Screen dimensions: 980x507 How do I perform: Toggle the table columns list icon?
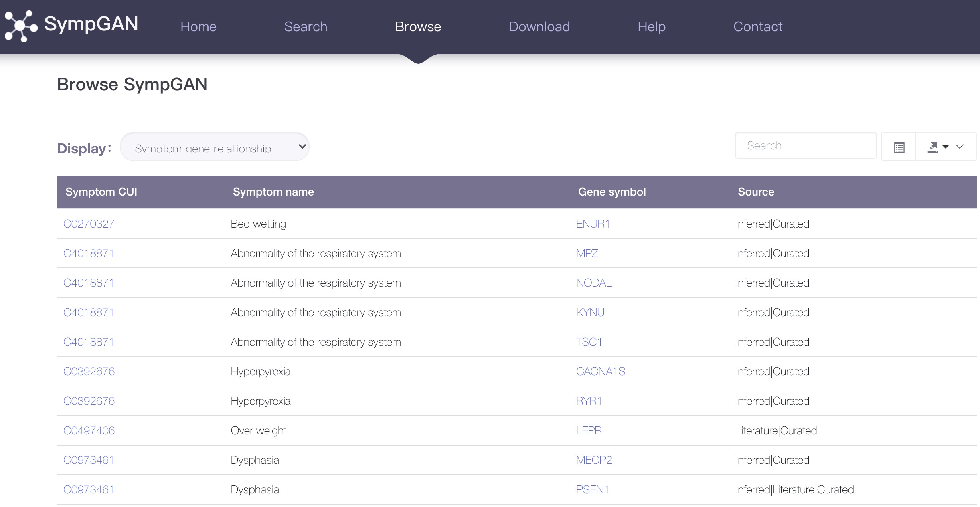[899, 147]
